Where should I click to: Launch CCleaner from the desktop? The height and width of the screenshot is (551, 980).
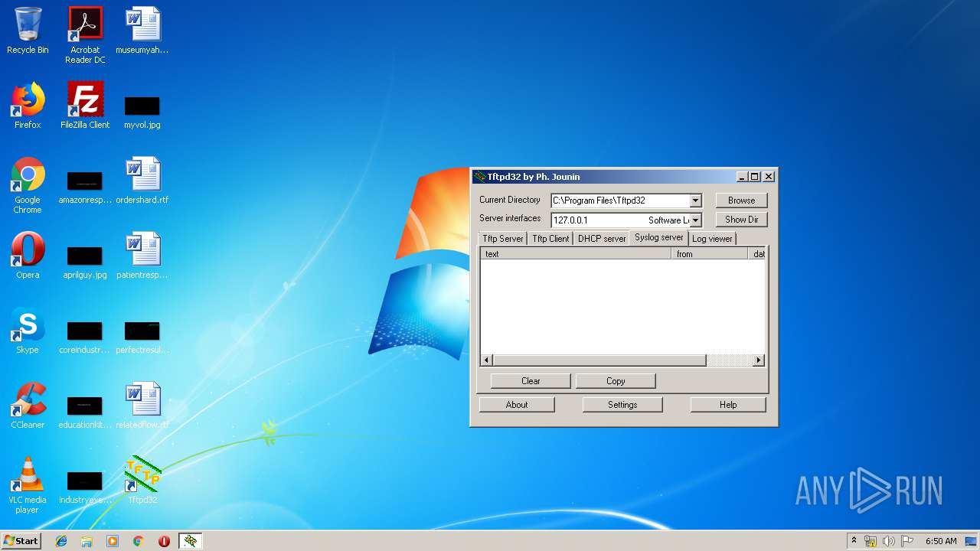[28, 406]
